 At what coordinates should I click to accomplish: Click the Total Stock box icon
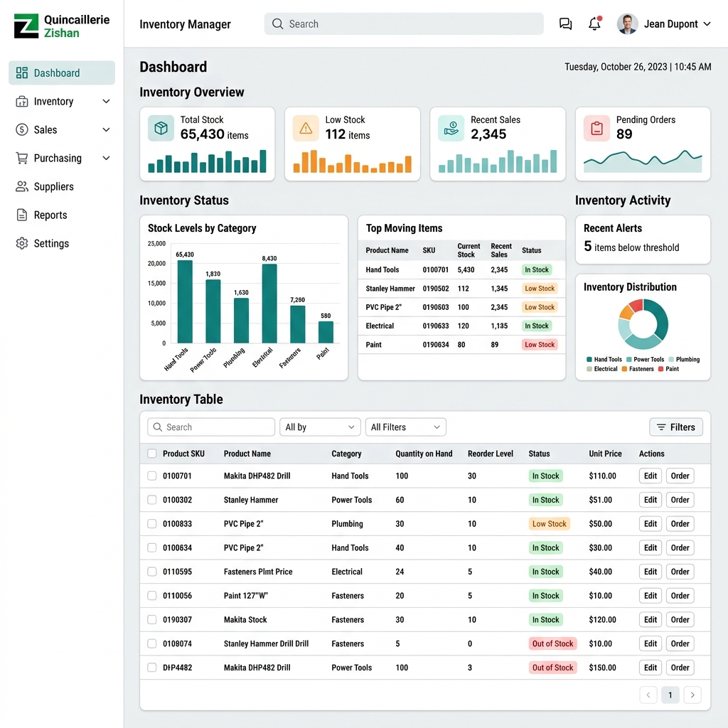161,128
